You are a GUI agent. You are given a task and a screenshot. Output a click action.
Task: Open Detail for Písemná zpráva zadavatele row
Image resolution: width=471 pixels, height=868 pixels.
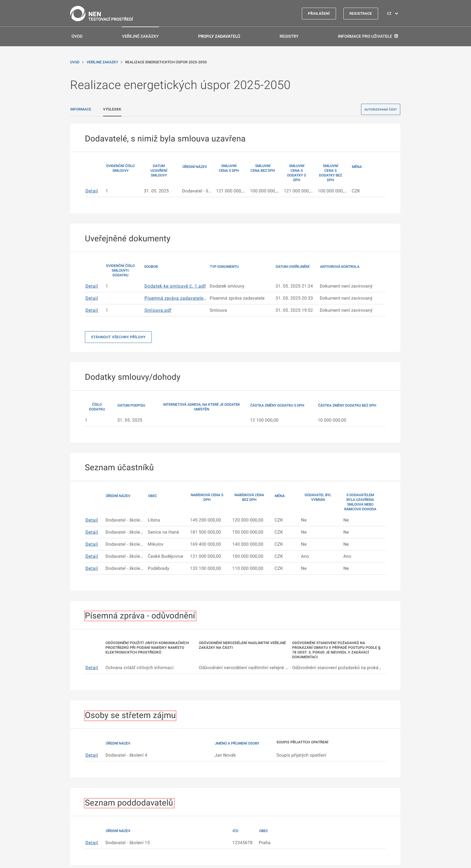92,298
